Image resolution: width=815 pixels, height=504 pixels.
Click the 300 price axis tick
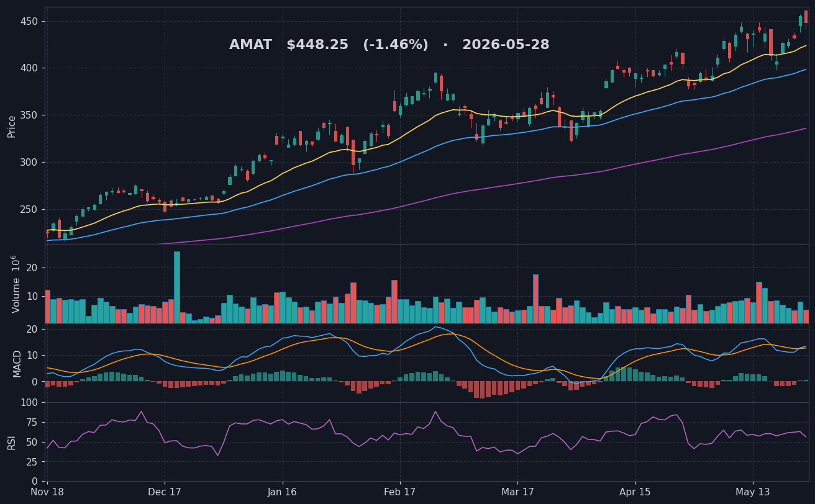click(29, 162)
